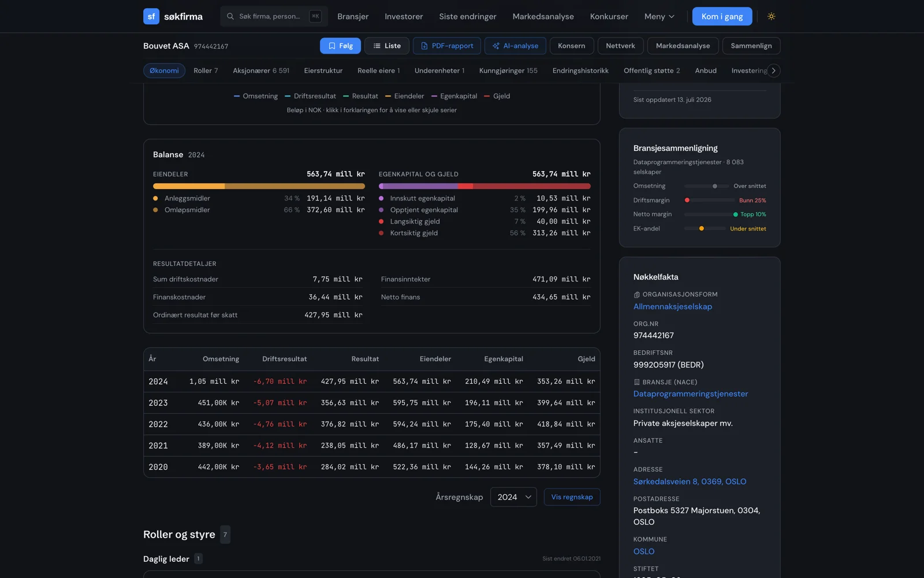Open the Meny dropdown
The height and width of the screenshot is (578, 924).
(660, 16)
